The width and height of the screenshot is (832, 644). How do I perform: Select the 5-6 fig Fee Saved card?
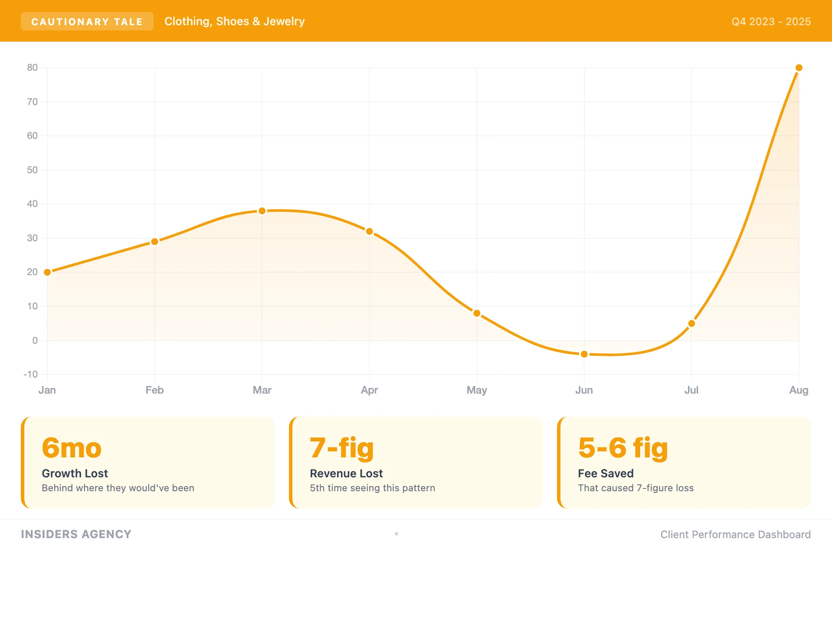pyautogui.click(x=684, y=463)
